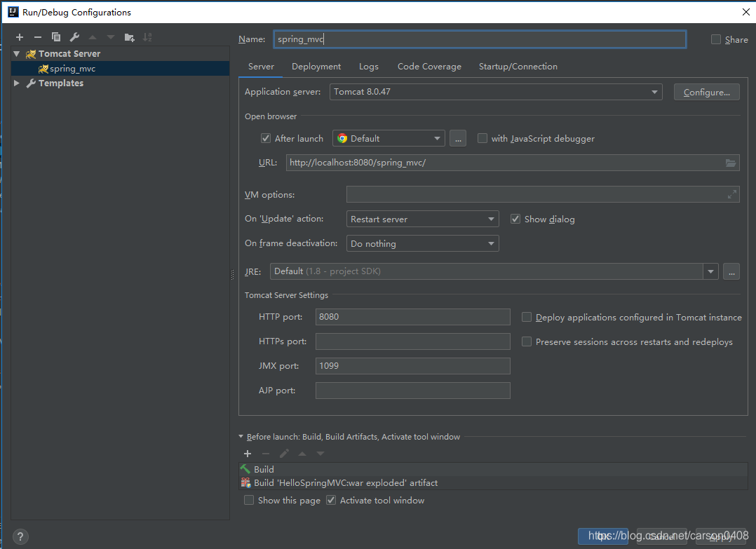Sort configurations alphabetically icon
The width and height of the screenshot is (756, 549).
tap(147, 37)
